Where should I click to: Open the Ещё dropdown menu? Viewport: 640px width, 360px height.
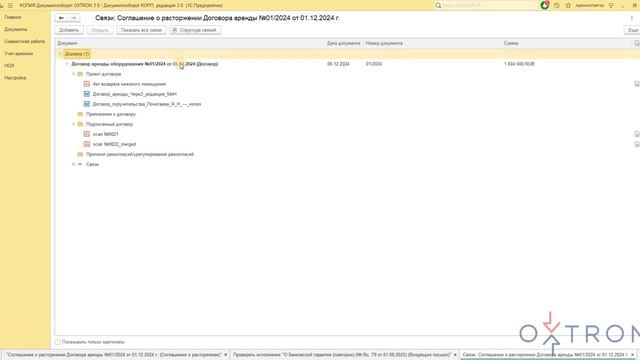[632, 30]
